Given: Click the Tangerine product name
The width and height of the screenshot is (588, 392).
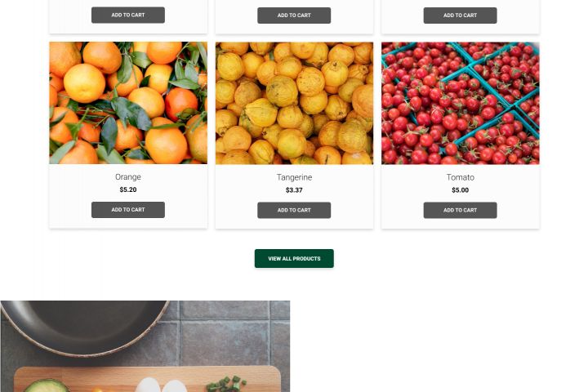Looking at the screenshot, I should click(x=294, y=177).
